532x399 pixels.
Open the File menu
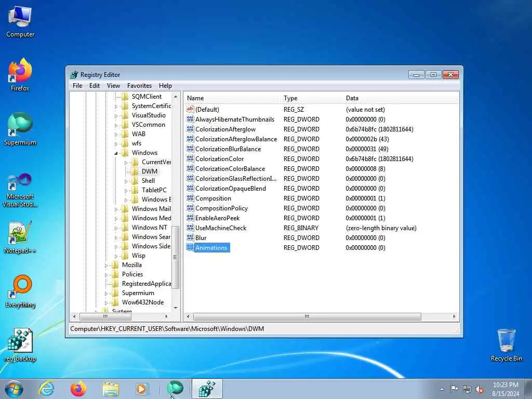[x=77, y=86]
